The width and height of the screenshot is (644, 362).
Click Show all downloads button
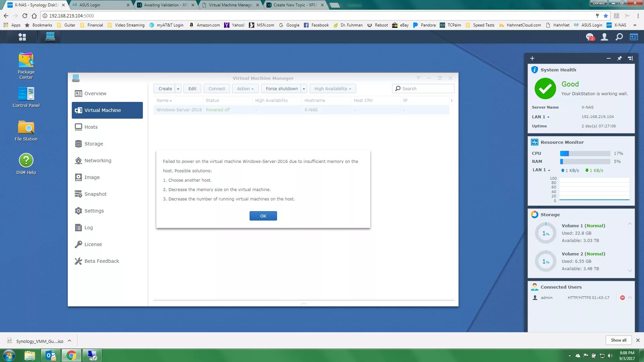618,340
